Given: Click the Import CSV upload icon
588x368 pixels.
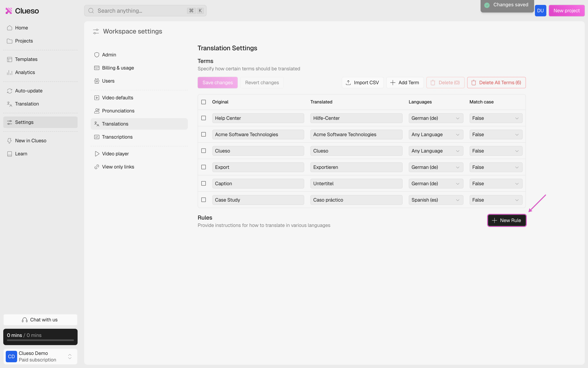Looking at the screenshot, I should pyautogui.click(x=348, y=83).
